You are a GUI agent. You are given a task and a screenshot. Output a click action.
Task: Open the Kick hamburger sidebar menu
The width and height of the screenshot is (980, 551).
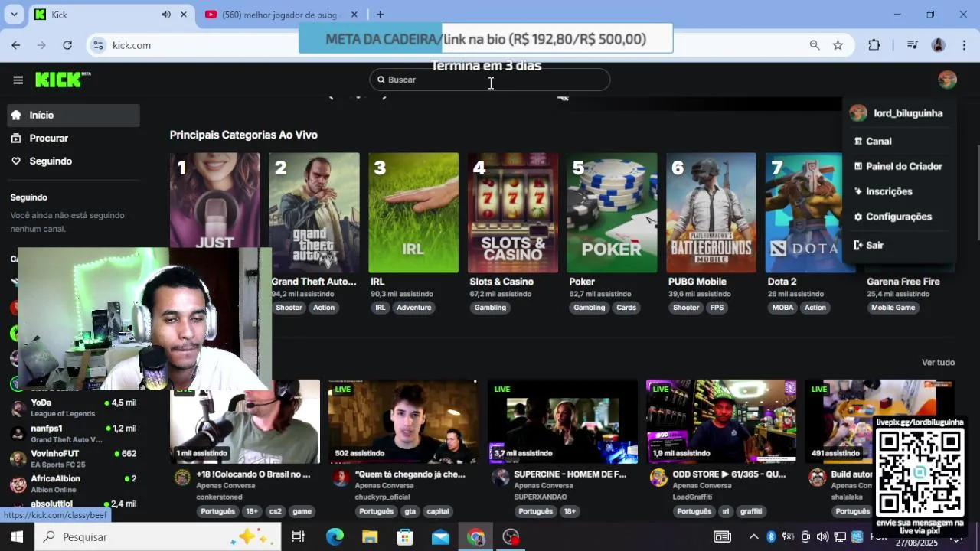click(18, 80)
